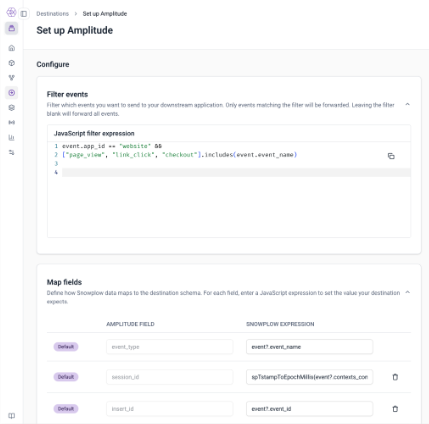The height and width of the screenshot is (424, 429).
Task: Click the Default badge for insert_id row
Action: tap(66, 409)
